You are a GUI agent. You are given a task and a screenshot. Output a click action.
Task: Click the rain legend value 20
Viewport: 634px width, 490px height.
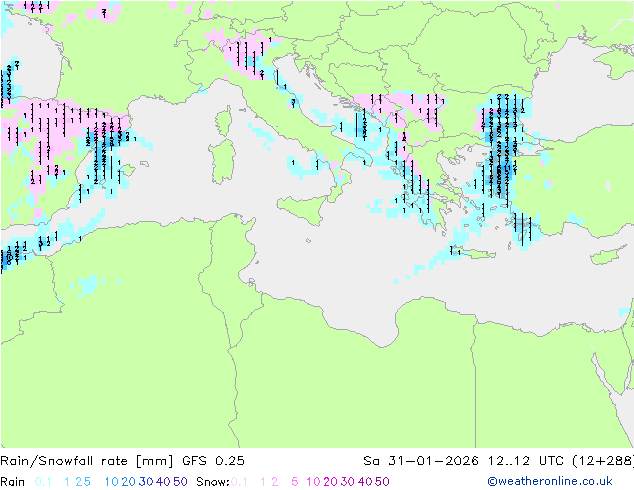(128, 482)
